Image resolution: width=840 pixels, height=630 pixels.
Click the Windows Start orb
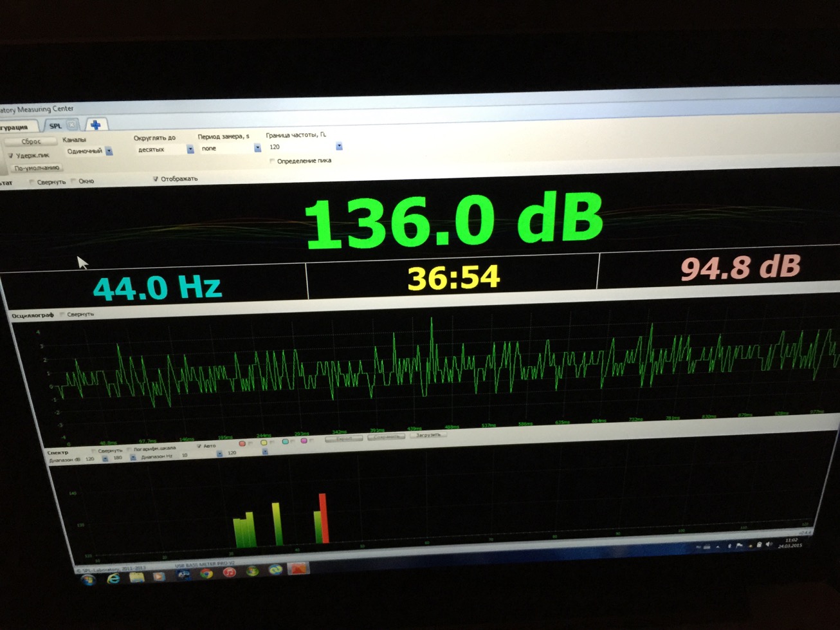click(87, 580)
